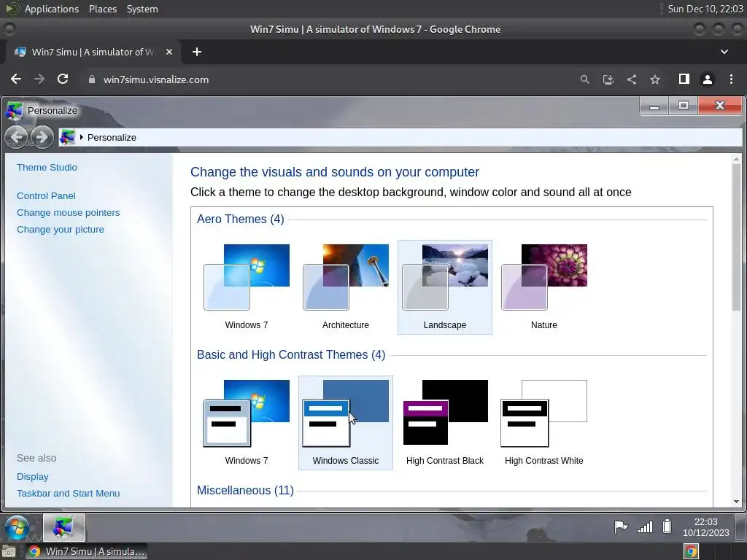Open the Places menu
Viewport: 747px width, 560px height.
(103, 9)
